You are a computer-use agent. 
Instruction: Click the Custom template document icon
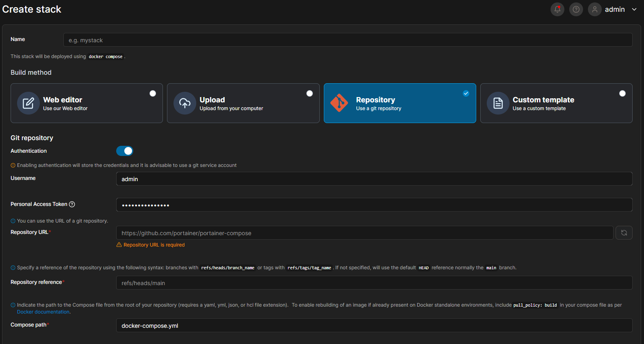498,103
